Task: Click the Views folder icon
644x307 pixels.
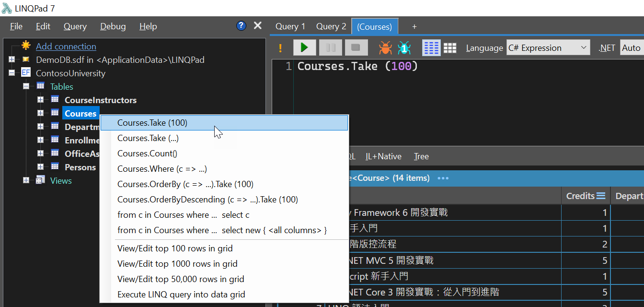Action: coord(41,180)
